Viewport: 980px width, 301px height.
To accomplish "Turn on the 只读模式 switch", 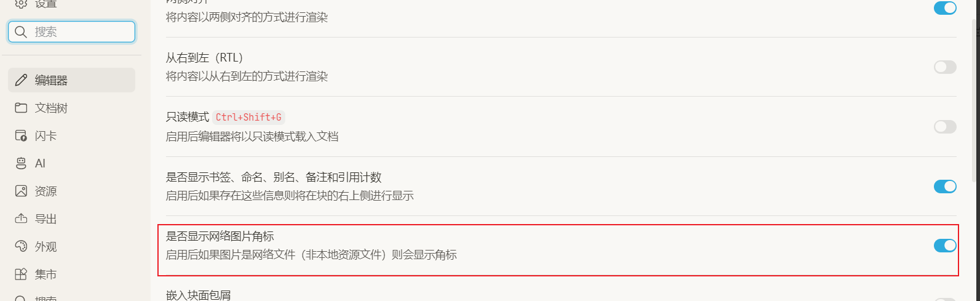I will pyautogui.click(x=945, y=127).
